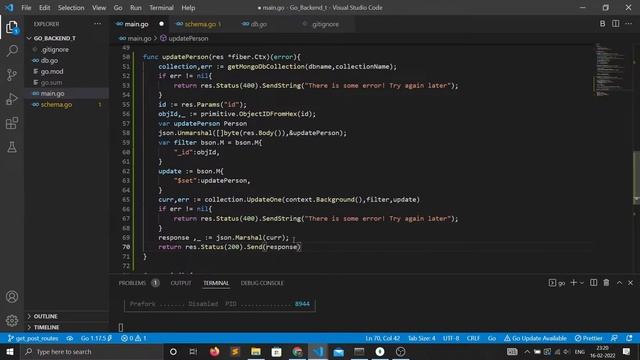Viewport: 640px width, 360px height.
Task: Change the CRLF line ending selector
Action: [473, 338]
